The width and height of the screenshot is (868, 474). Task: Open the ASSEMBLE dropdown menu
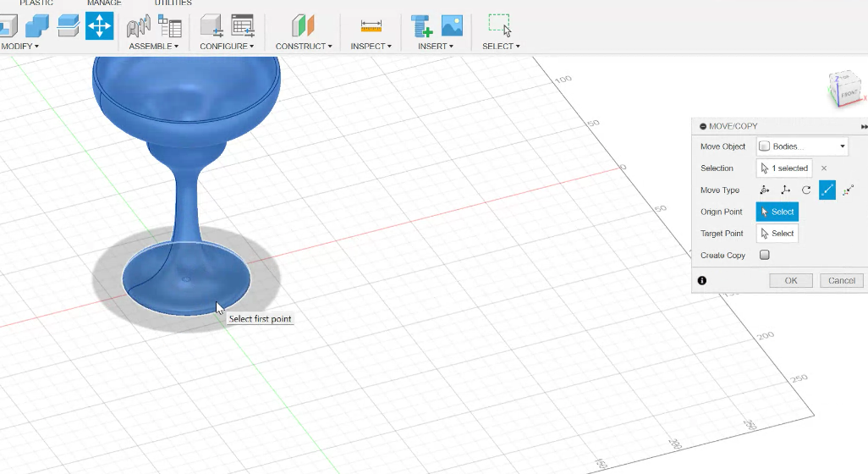click(153, 47)
